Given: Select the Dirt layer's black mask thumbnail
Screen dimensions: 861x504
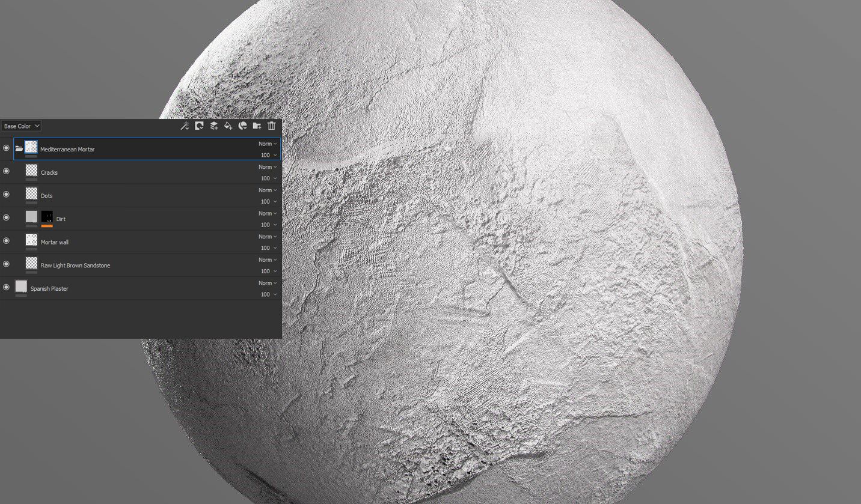Looking at the screenshot, I should pyautogui.click(x=47, y=217).
